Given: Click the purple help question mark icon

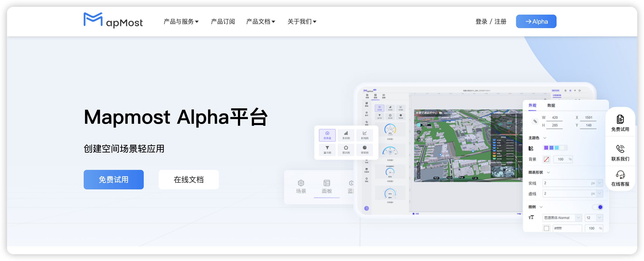Looking at the screenshot, I should [366, 208].
